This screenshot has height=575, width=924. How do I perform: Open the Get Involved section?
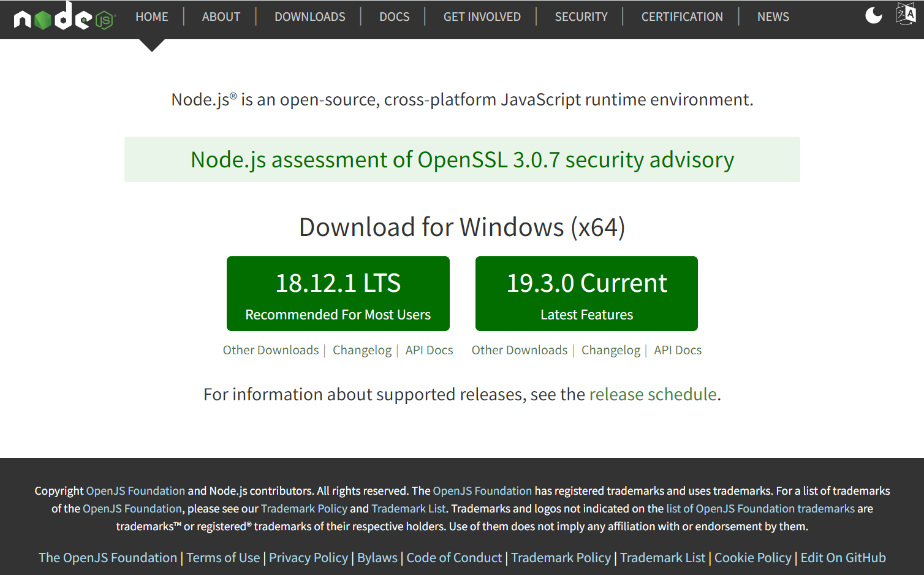click(x=482, y=17)
